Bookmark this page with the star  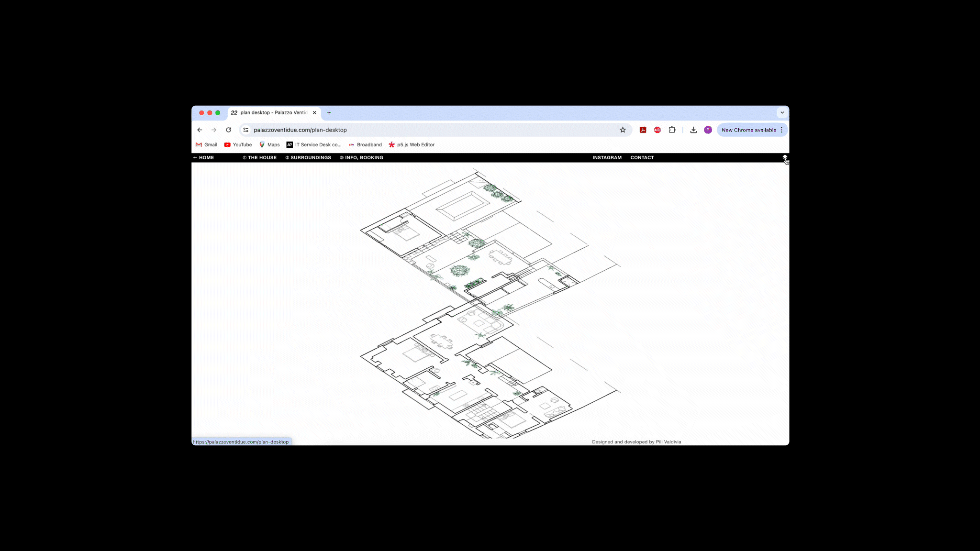(x=623, y=130)
